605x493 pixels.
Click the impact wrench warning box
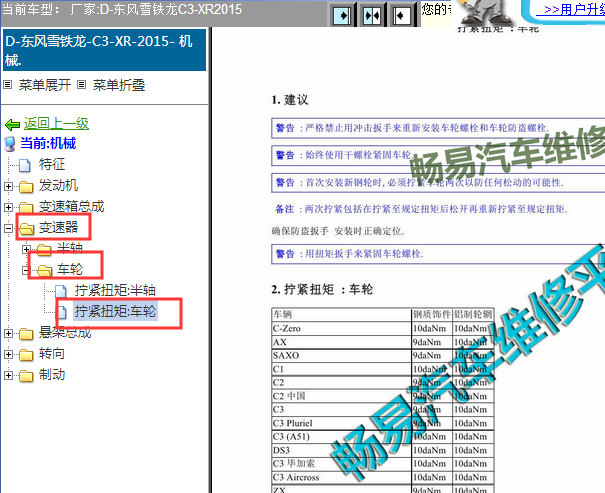click(438, 128)
